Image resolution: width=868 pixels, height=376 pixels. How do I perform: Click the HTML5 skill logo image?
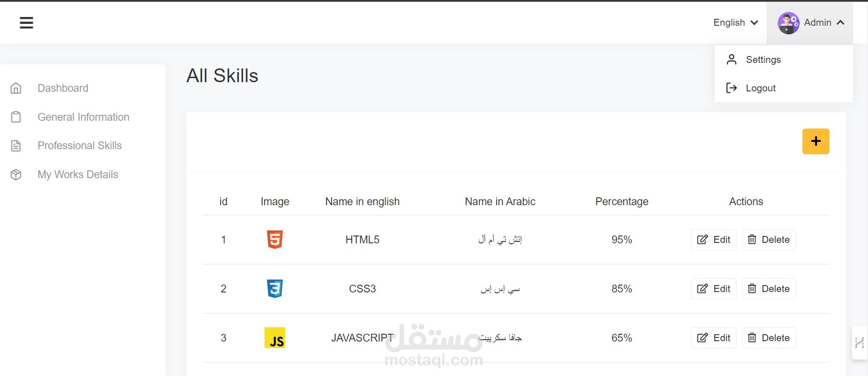(275, 240)
